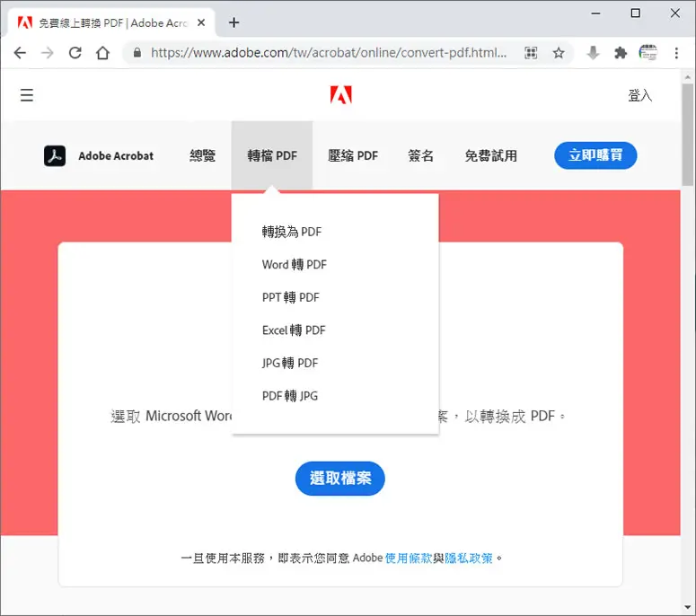Click the red Adobe logo

341,95
